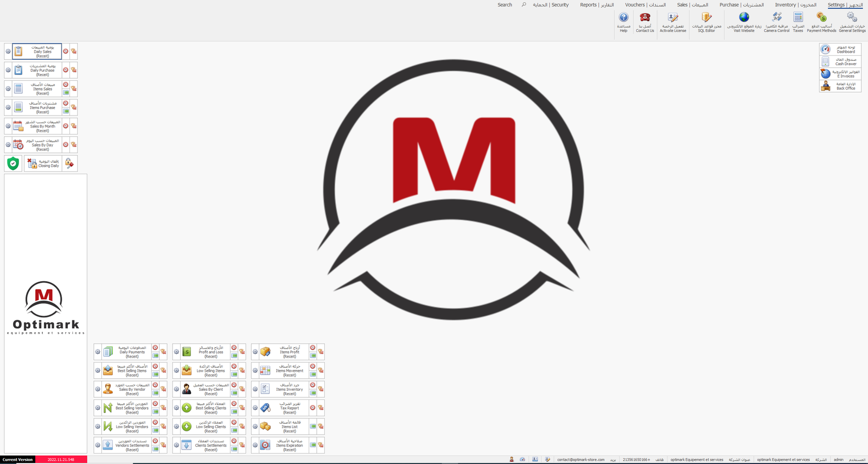868x464 pixels.
Task: Open the Back Office panel item
Action: tap(840, 86)
